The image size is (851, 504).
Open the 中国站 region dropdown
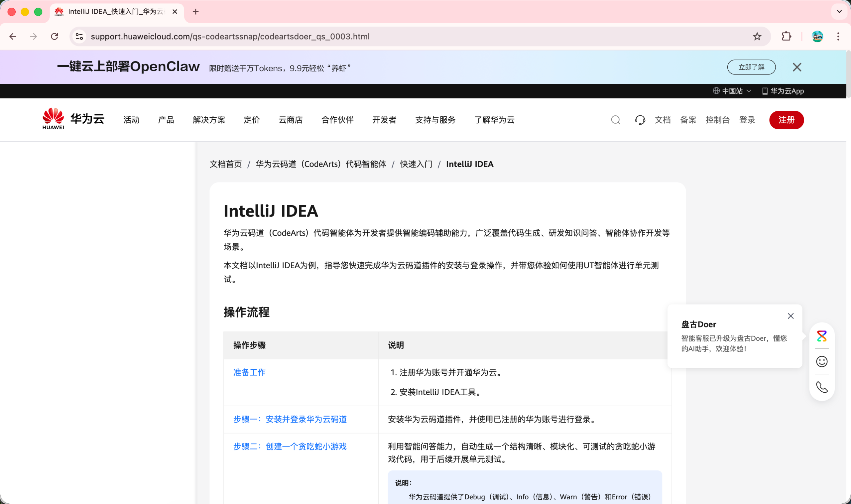point(732,91)
